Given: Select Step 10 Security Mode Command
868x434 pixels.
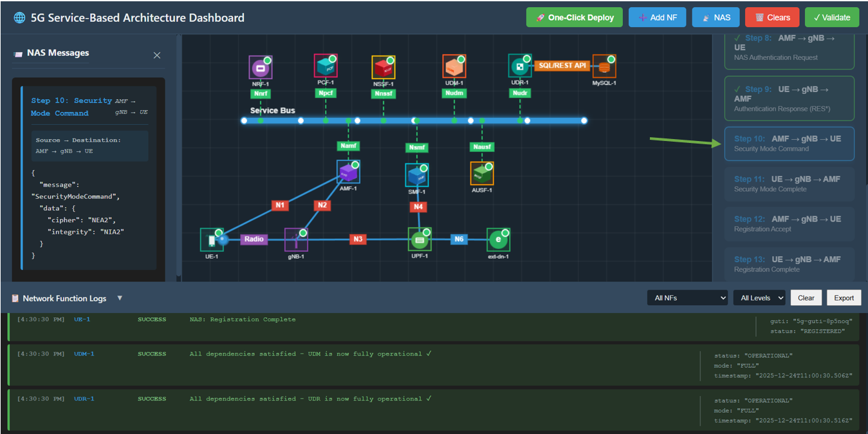Looking at the screenshot, I should pos(789,143).
